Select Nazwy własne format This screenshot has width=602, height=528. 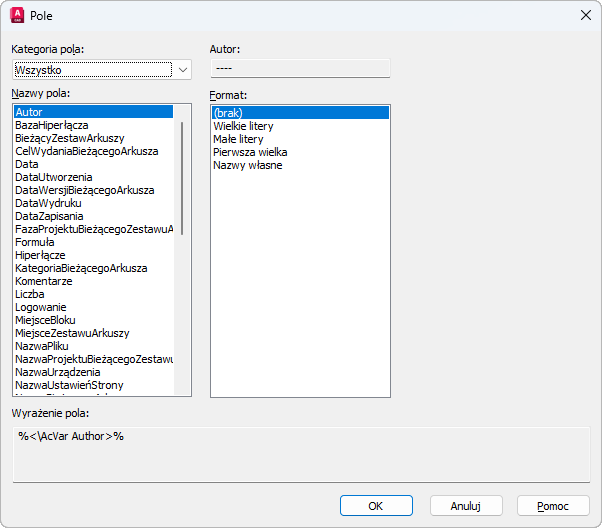point(248,165)
